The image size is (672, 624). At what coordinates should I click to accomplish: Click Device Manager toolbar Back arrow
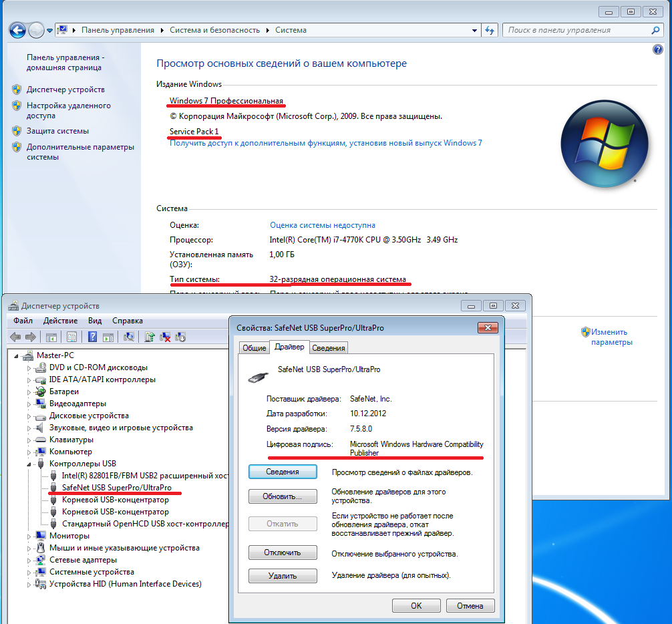point(15,337)
